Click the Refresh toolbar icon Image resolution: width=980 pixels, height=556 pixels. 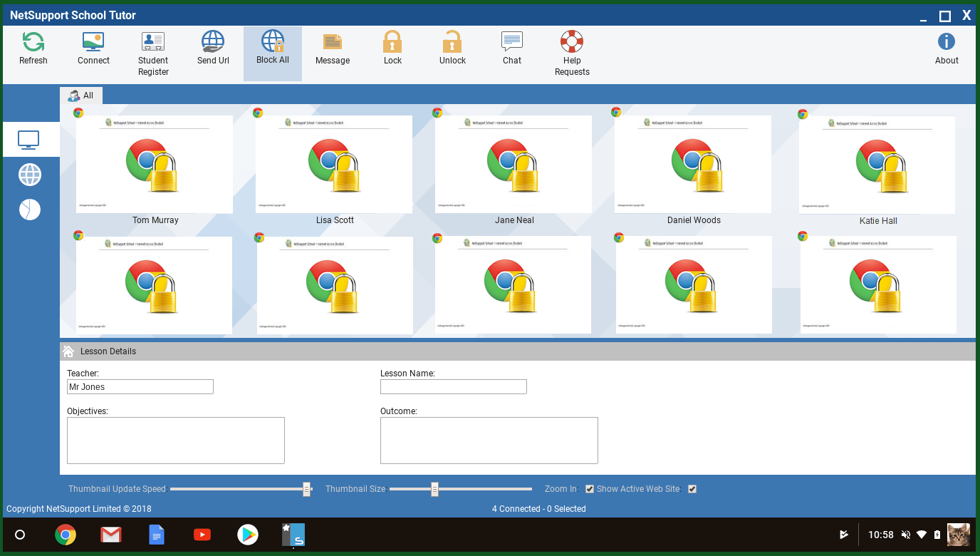coord(33,48)
